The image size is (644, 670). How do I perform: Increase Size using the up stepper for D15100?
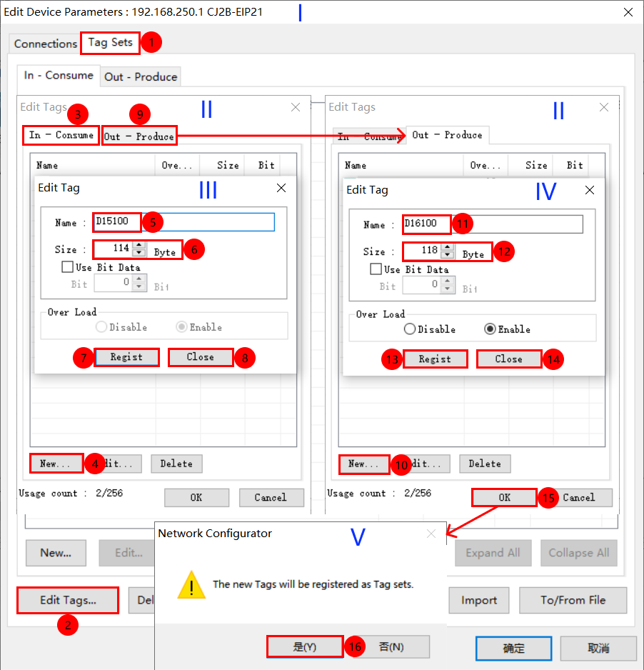139,245
